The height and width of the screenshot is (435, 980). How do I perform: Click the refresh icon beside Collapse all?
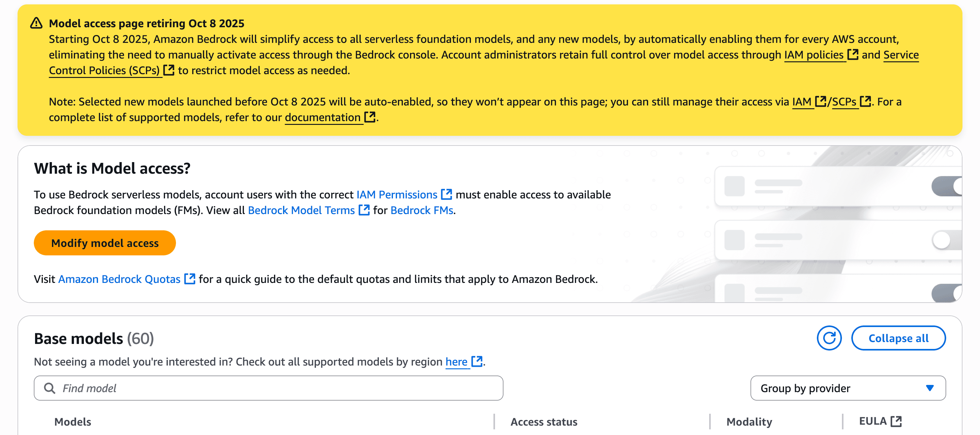[x=829, y=338]
